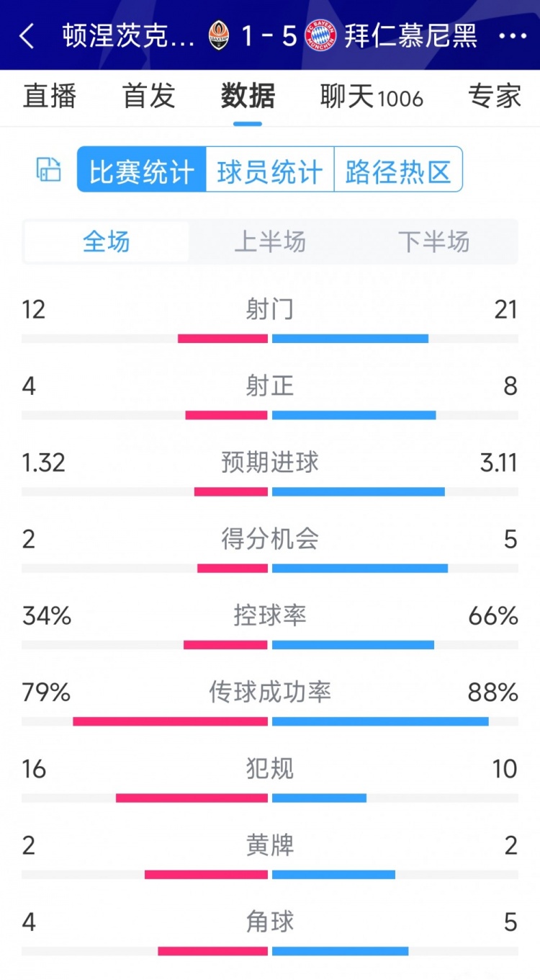Image resolution: width=540 pixels, height=980 pixels.
Task: Select the 全场 (Full Match) filter
Action: coord(107,243)
